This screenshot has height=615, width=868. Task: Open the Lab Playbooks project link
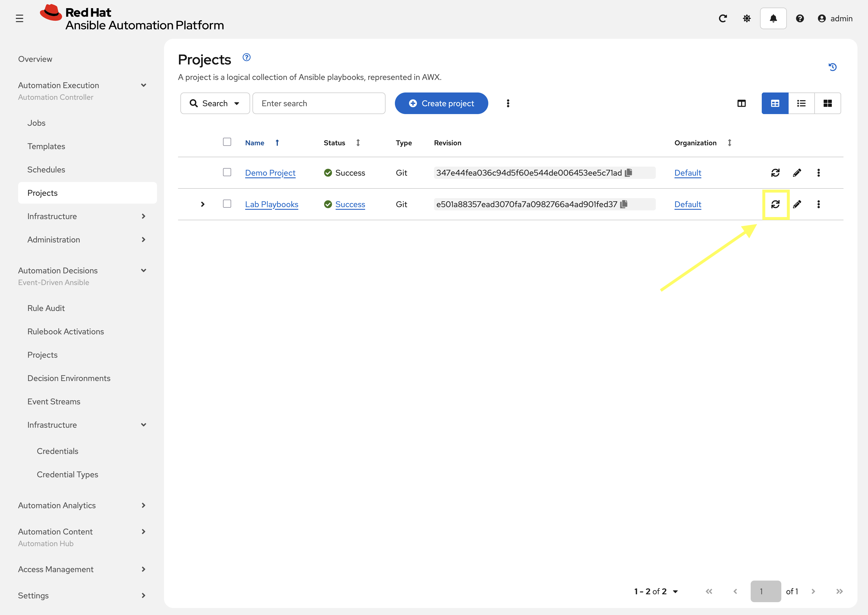point(271,205)
